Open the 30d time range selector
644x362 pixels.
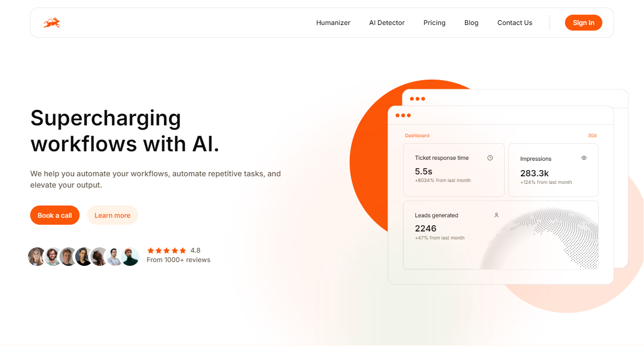point(592,135)
